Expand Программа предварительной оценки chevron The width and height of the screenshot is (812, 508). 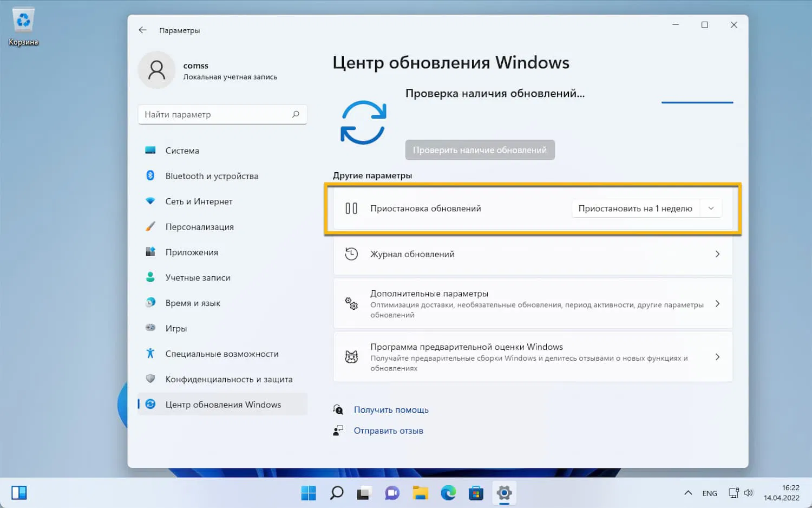click(x=717, y=357)
